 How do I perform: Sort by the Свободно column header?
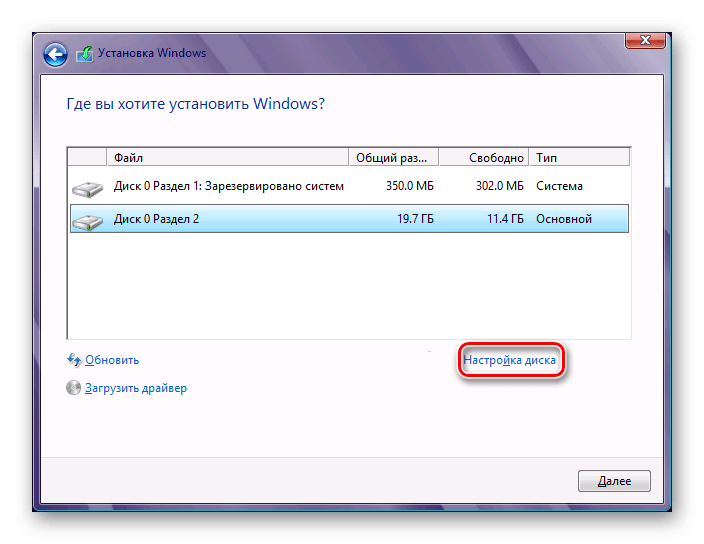(x=484, y=158)
